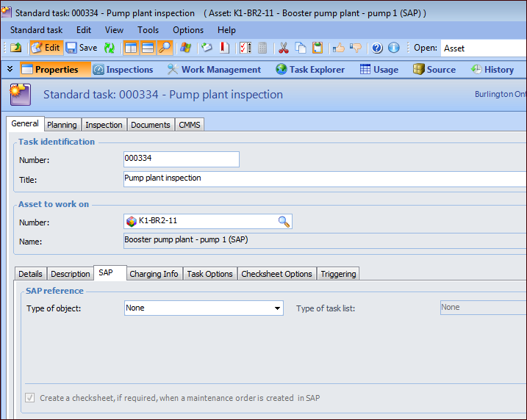
Task: Click the green refresh arrows icon
Action: click(110, 48)
